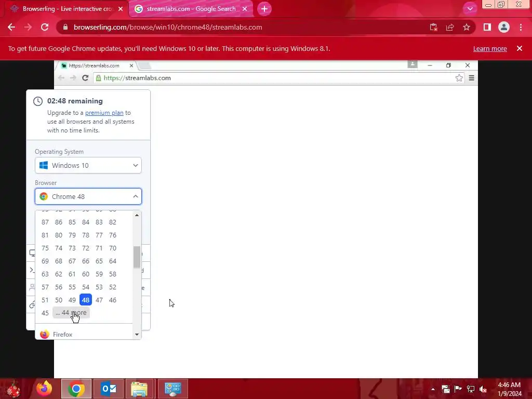Open Firefox from the taskbar
Viewport: 532px width, 399px height.
[x=45, y=389]
